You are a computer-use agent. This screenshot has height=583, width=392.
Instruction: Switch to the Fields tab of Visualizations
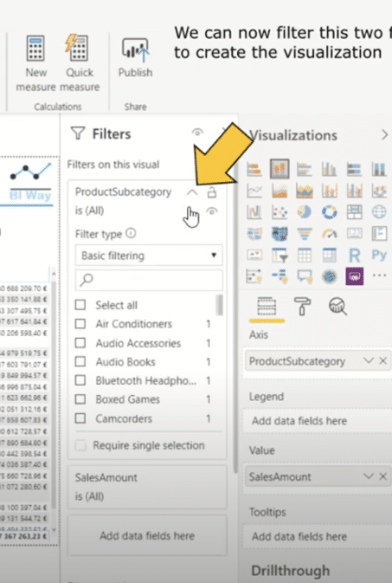267,308
